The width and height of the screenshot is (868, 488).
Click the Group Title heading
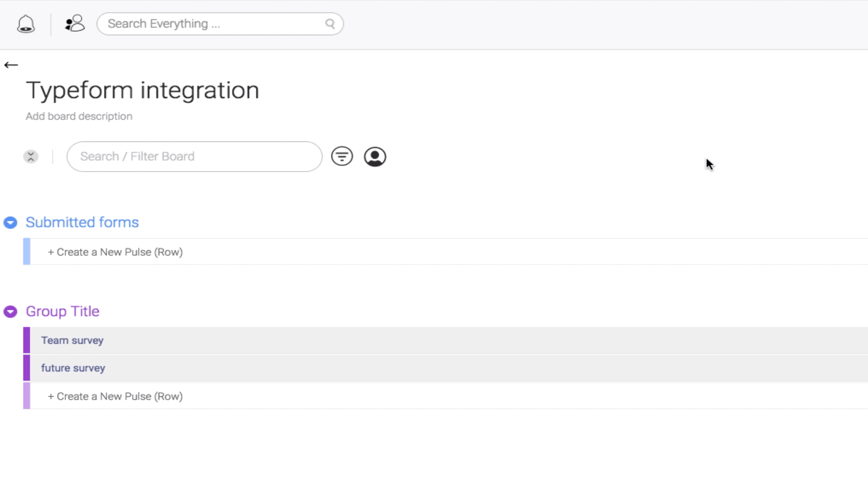[x=62, y=311]
